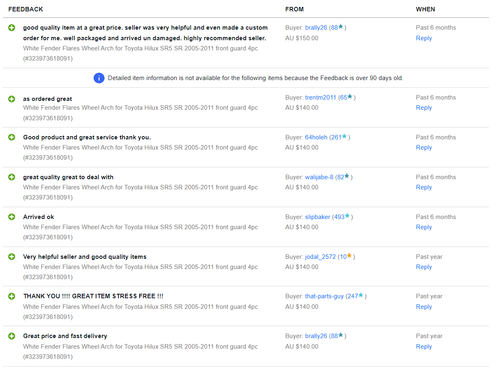
Task: Open buyer trentm2011 profile
Action: [320, 98]
